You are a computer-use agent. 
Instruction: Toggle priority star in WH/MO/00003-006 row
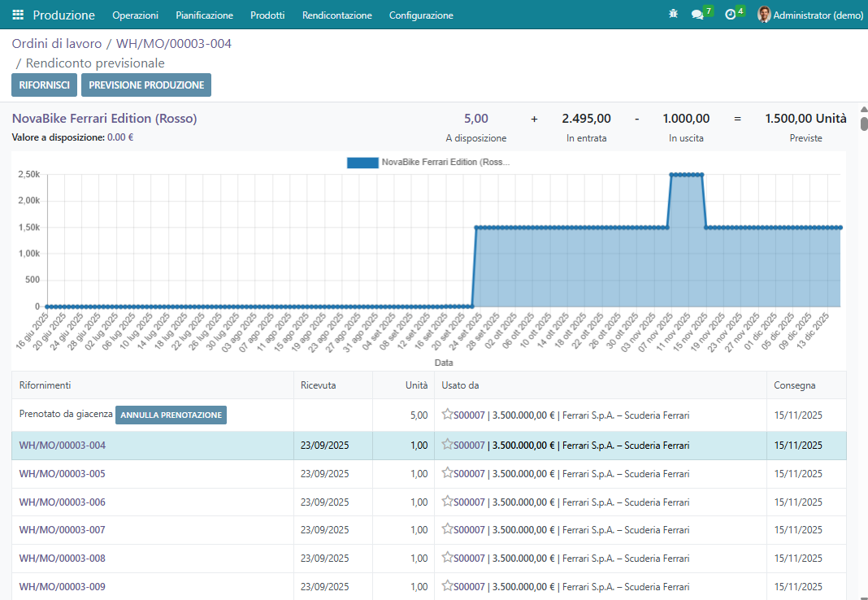(447, 502)
